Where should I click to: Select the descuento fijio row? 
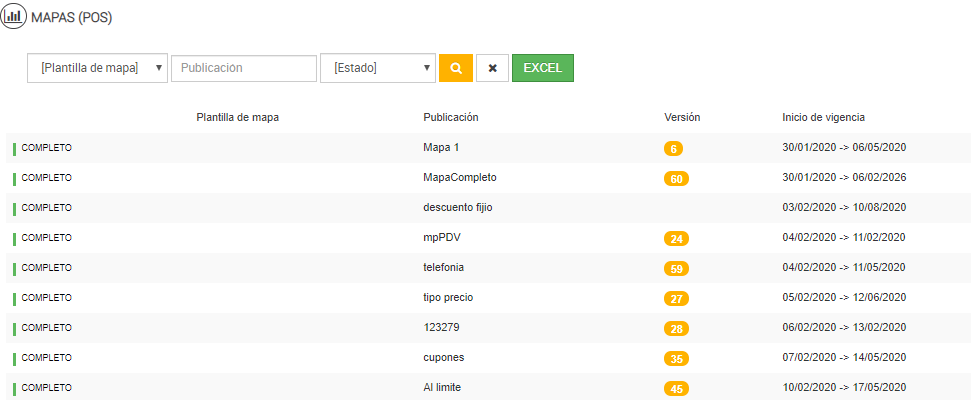click(x=458, y=207)
